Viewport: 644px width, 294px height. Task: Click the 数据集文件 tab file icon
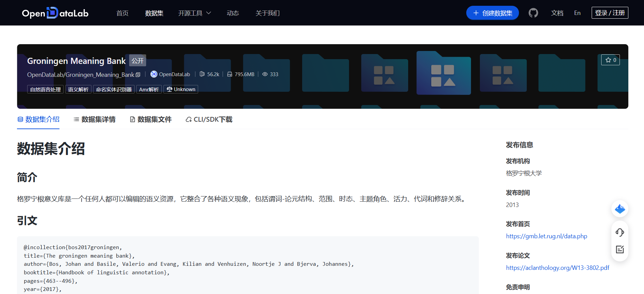pos(133,119)
